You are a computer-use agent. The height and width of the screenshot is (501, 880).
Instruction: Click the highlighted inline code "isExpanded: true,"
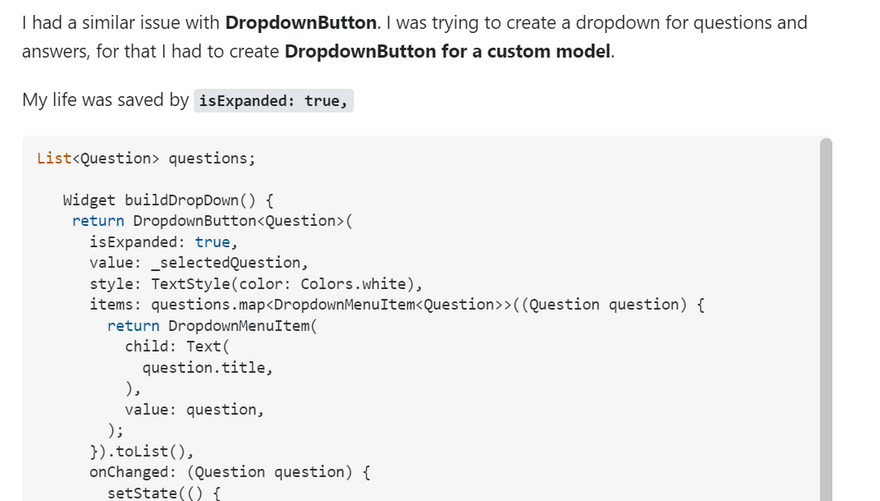coord(274,101)
